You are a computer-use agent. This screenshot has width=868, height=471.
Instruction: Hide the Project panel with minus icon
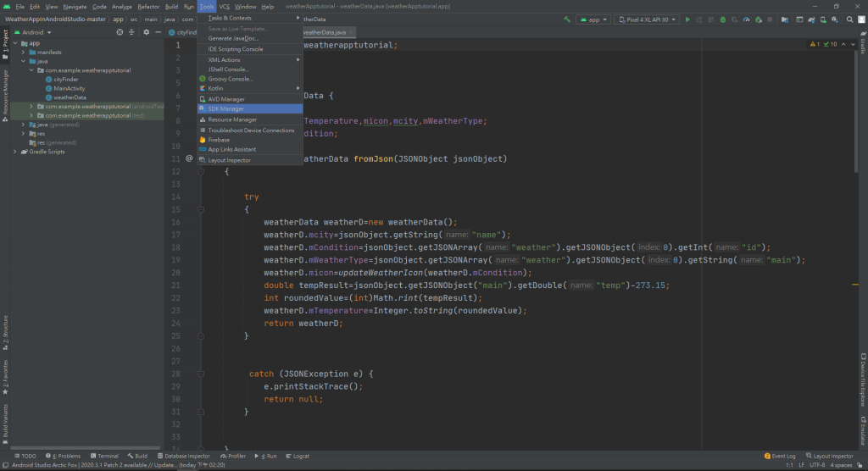click(x=159, y=32)
